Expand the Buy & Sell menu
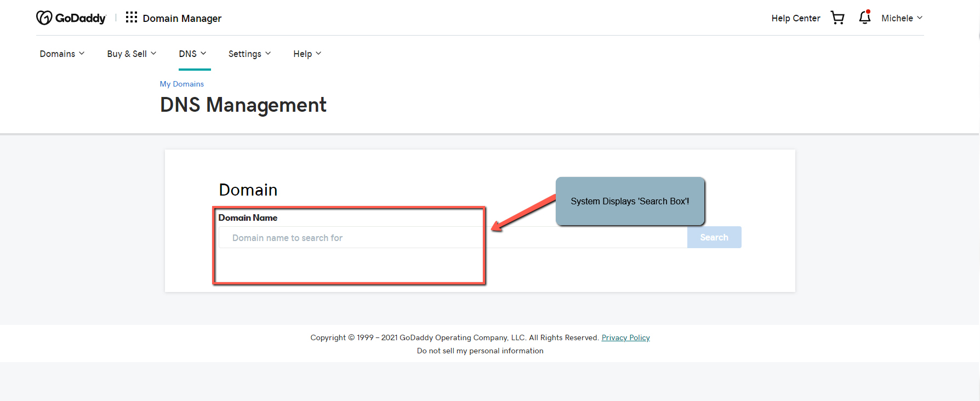Image resolution: width=980 pixels, height=401 pixels. [132, 54]
